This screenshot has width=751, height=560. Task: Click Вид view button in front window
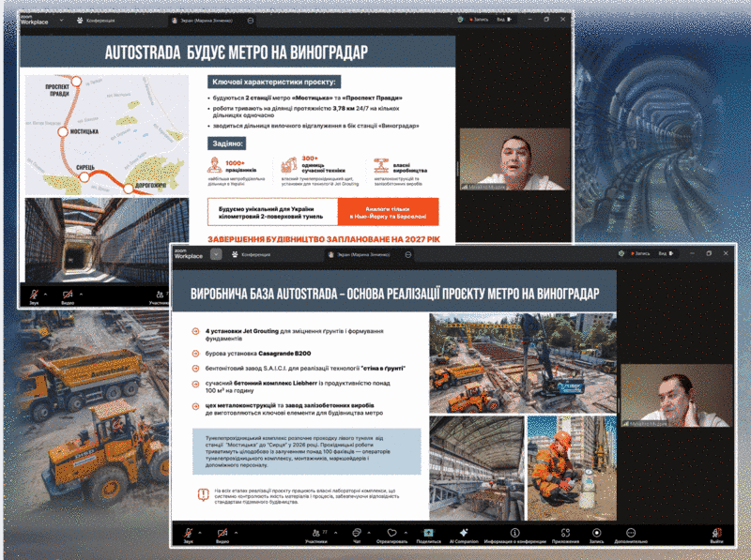click(x=665, y=253)
